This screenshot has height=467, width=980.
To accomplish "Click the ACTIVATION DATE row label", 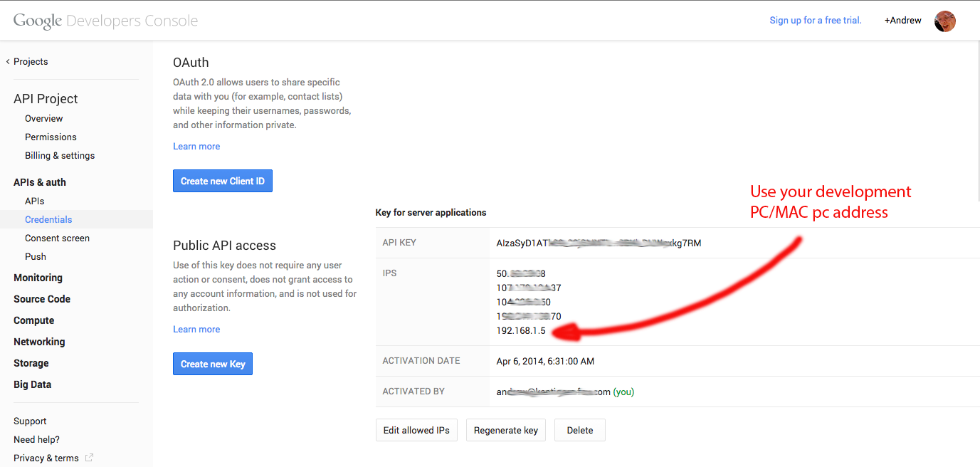I will 421,361.
